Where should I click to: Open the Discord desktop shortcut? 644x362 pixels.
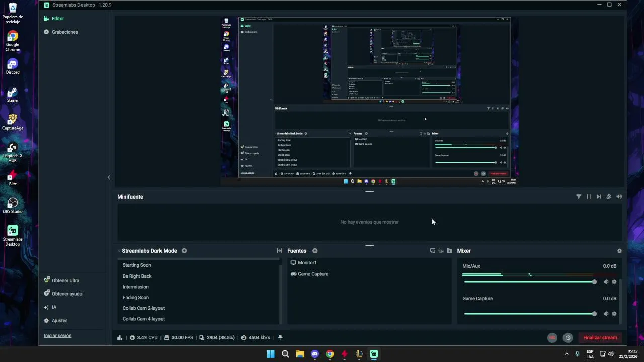pyautogui.click(x=13, y=66)
